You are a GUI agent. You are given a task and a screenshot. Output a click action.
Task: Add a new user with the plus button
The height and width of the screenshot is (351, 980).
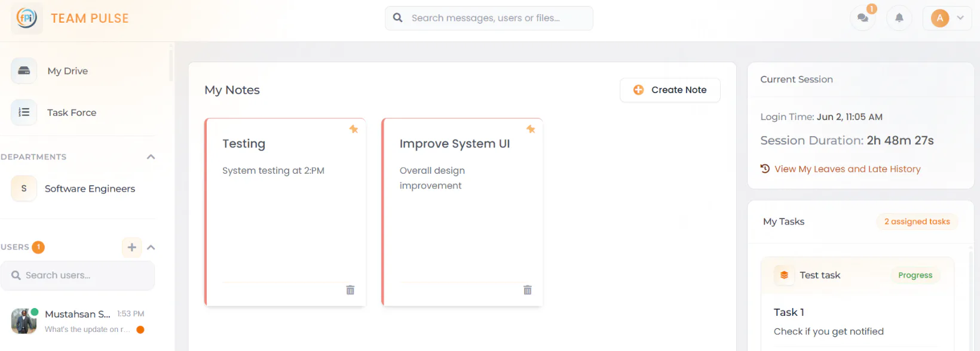(x=132, y=247)
